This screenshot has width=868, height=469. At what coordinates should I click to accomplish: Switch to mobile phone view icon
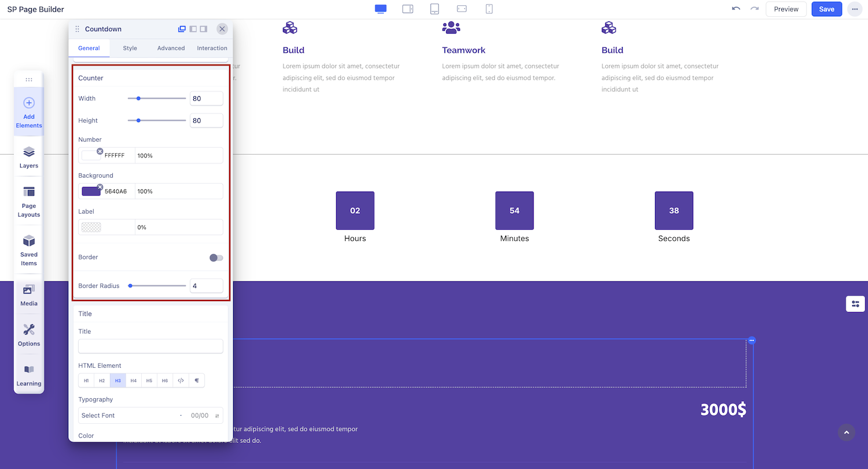coord(489,9)
